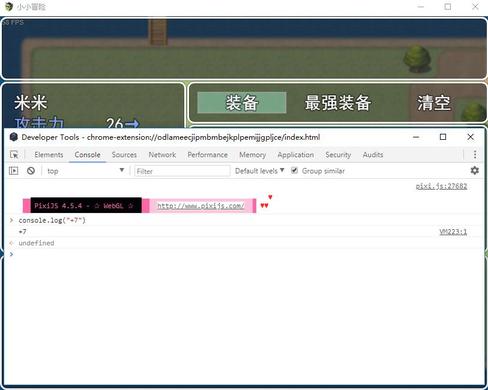Image resolution: width=488 pixels, height=390 pixels.
Task: Open the pixi.js:27682 source link
Action: tap(441, 186)
